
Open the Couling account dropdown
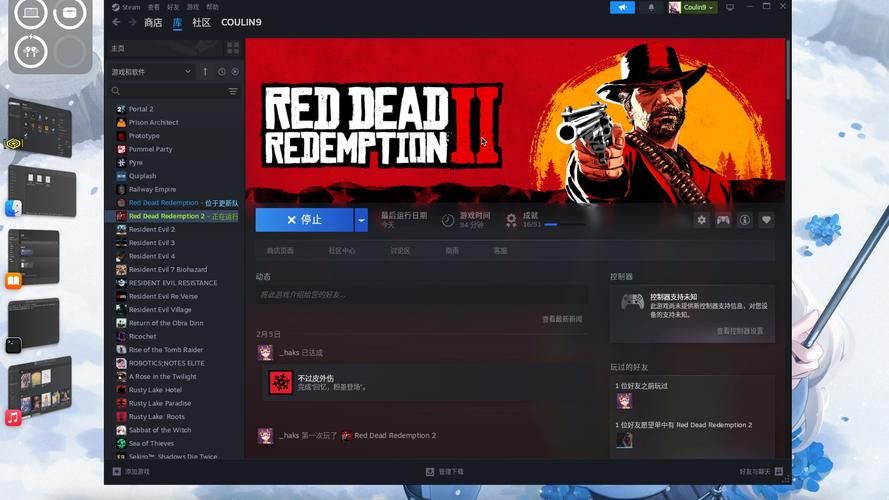692,7
